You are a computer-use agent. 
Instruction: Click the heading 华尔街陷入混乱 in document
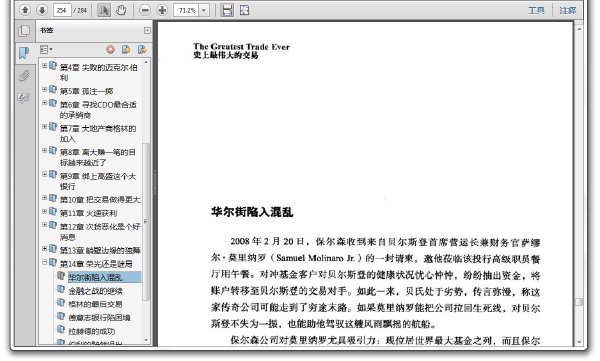point(252,212)
